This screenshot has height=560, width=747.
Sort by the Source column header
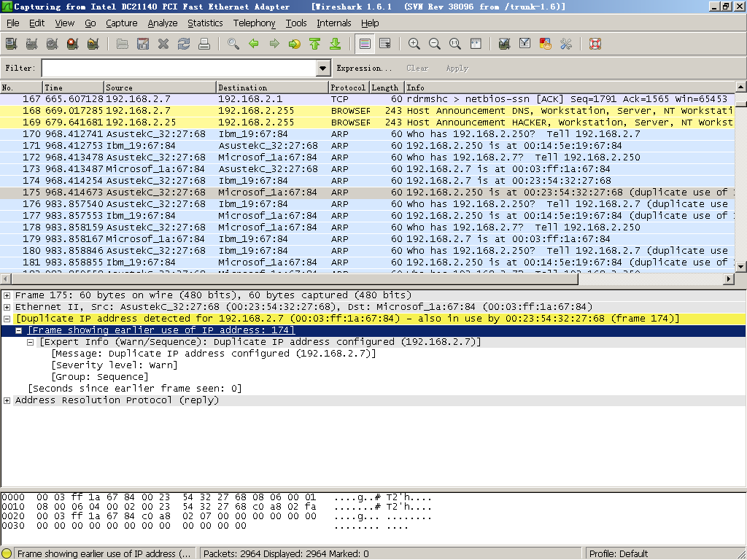[160, 87]
